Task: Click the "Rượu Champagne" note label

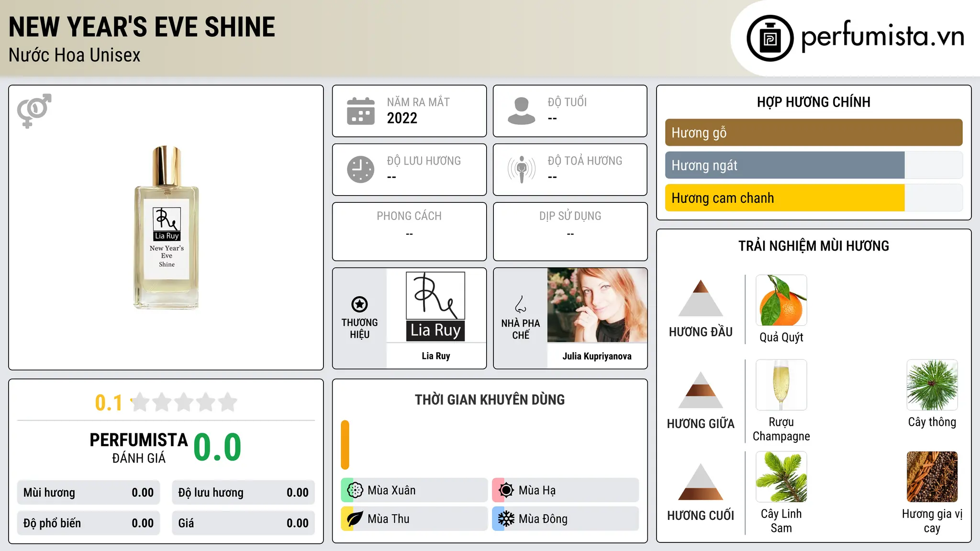Action: 781,429
